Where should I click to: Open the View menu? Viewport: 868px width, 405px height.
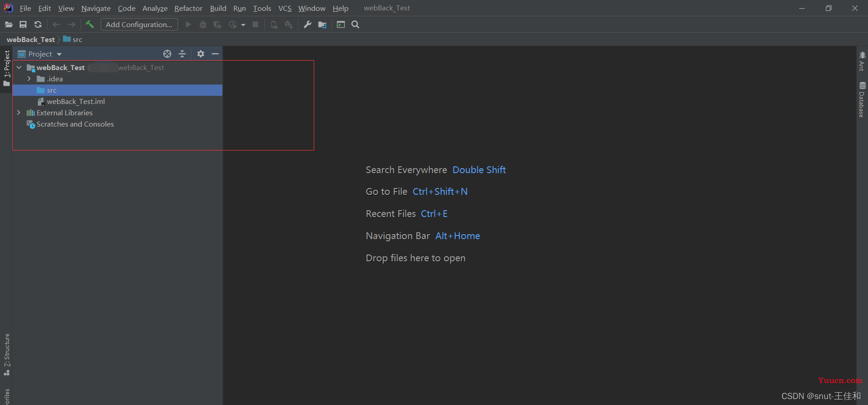66,8
